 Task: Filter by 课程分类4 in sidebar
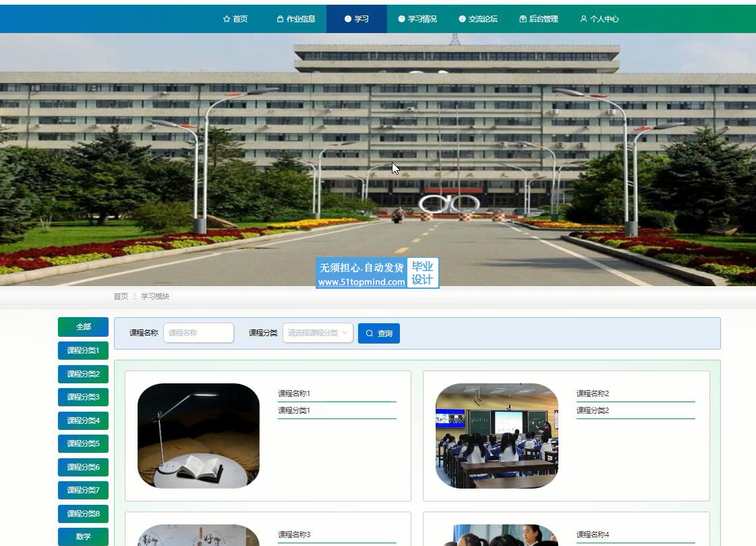[84, 420]
